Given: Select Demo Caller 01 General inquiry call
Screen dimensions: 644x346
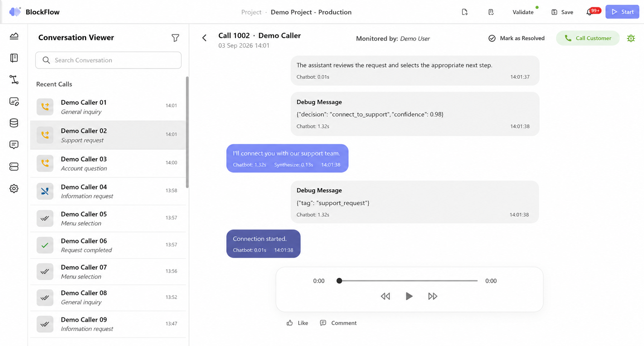Looking at the screenshot, I should pos(108,107).
